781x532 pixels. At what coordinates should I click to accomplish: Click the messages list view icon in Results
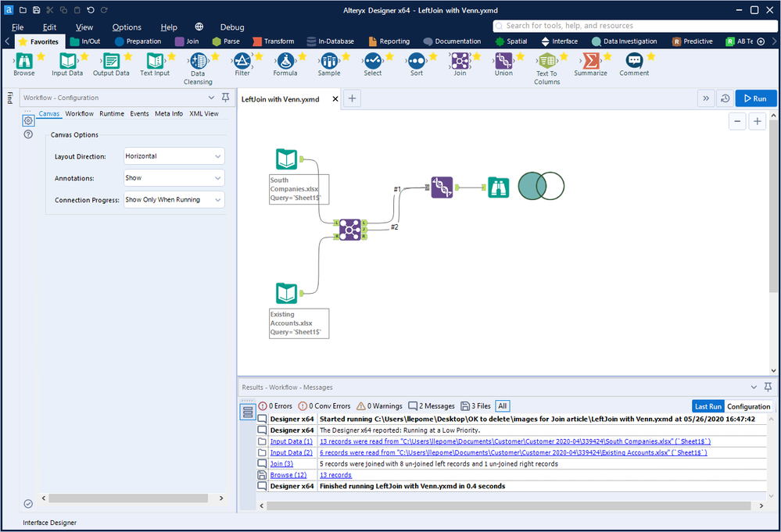pos(248,412)
